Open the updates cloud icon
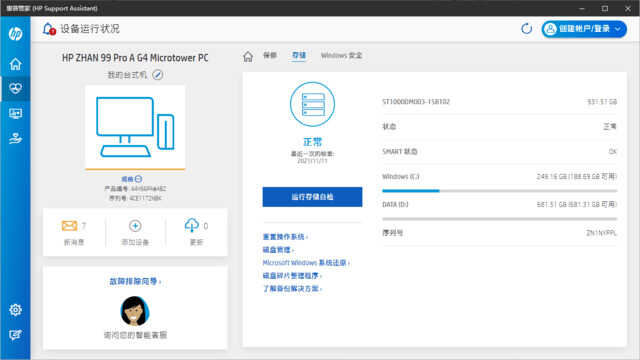Screen dimensions: 640x360 click(192, 225)
